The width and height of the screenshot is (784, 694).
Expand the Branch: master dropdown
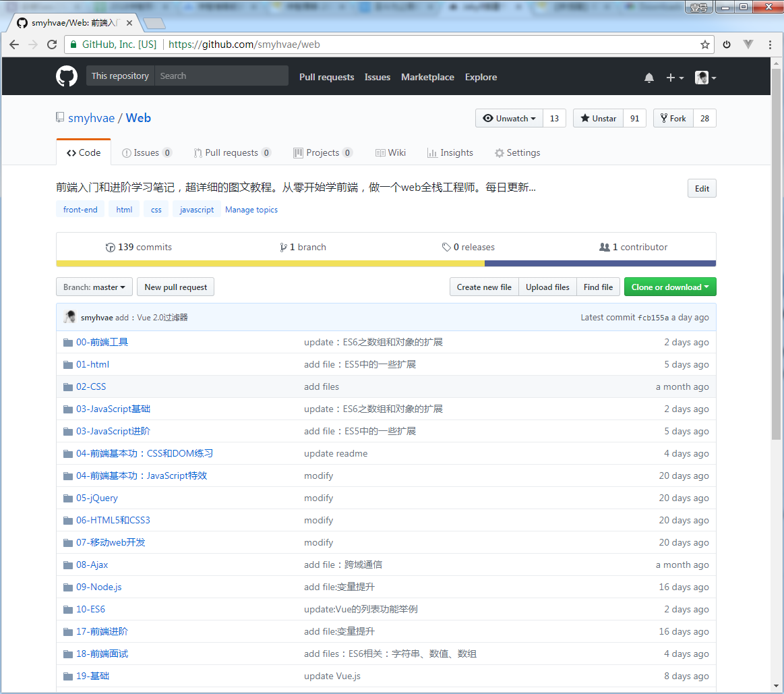click(94, 287)
